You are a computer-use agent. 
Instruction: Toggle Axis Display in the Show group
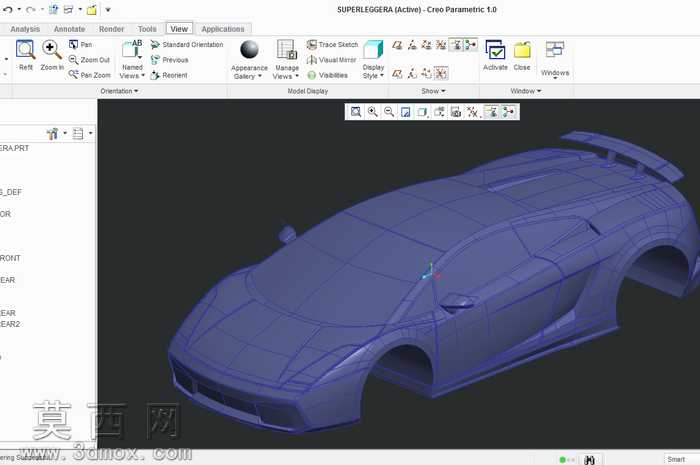[x=412, y=45]
